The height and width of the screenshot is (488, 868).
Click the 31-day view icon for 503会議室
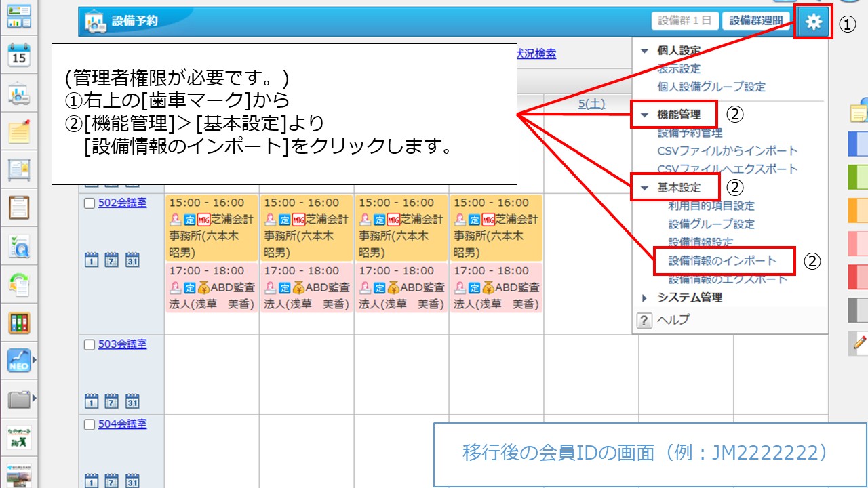click(132, 401)
